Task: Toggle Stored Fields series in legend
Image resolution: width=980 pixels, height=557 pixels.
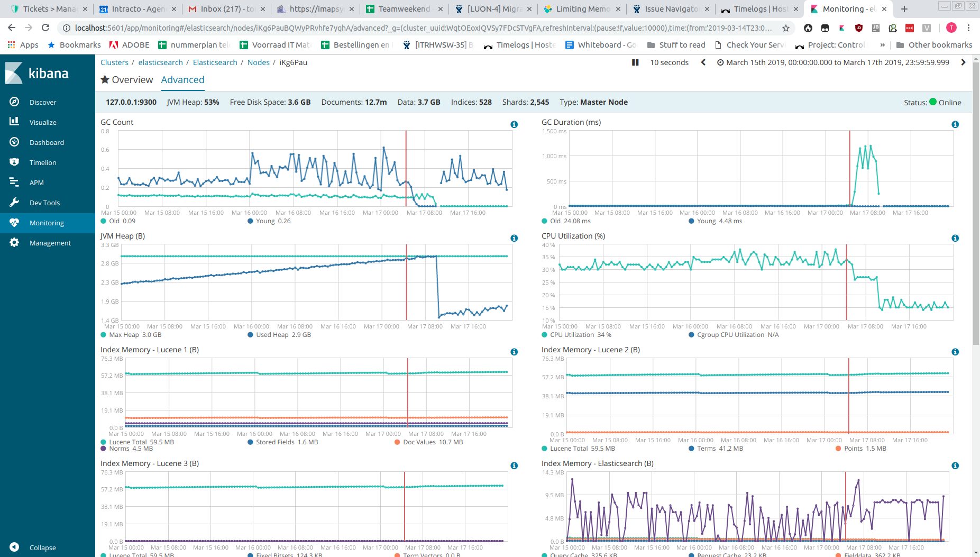Action: pos(283,442)
